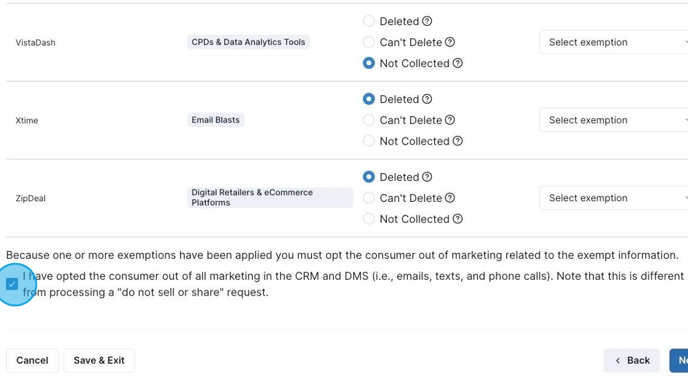This screenshot has height=384, width=688.
Task: Click the Save & Exit button
Action: coord(99,360)
